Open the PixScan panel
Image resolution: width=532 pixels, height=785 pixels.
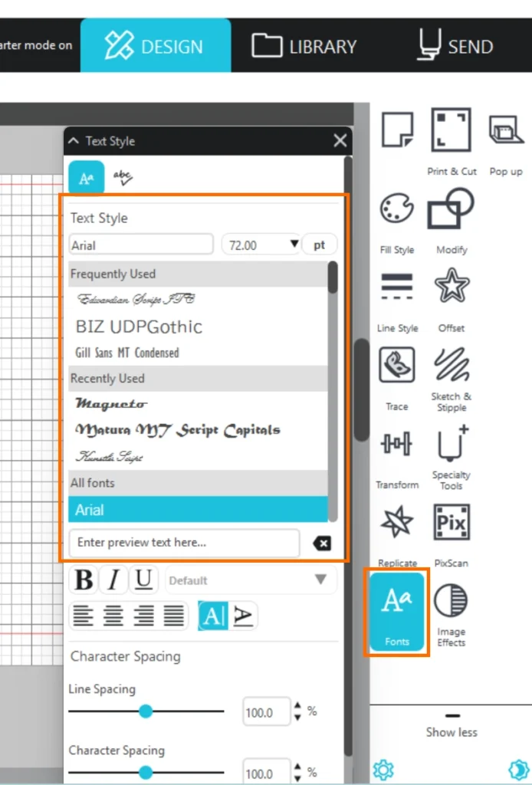[x=452, y=523]
